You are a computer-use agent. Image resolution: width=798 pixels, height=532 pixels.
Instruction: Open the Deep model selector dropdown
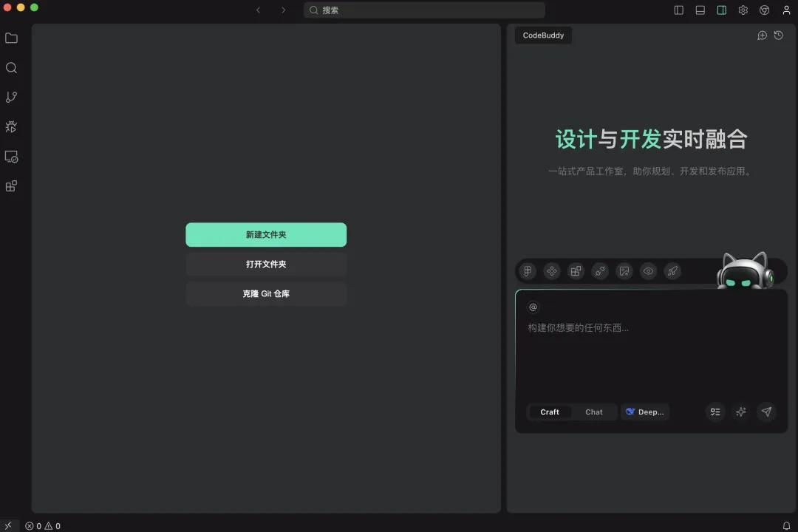pyautogui.click(x=644, y=412)
